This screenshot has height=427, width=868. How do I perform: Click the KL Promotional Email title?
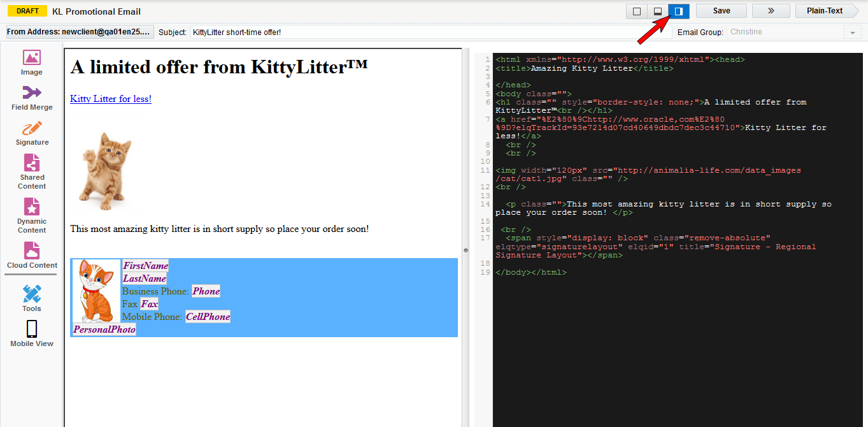(x=97, y=11)
